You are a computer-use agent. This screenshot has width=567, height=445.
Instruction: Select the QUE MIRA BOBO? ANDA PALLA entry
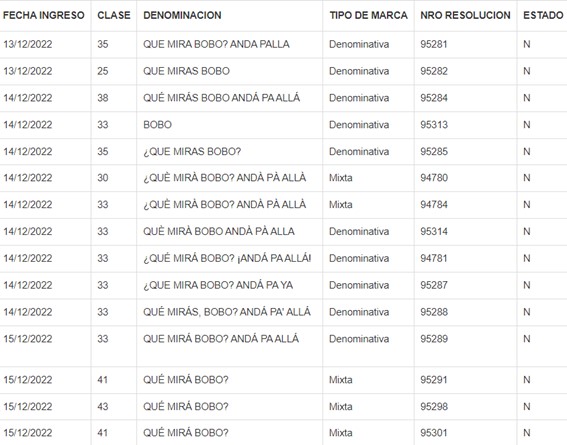click(216, 44)
